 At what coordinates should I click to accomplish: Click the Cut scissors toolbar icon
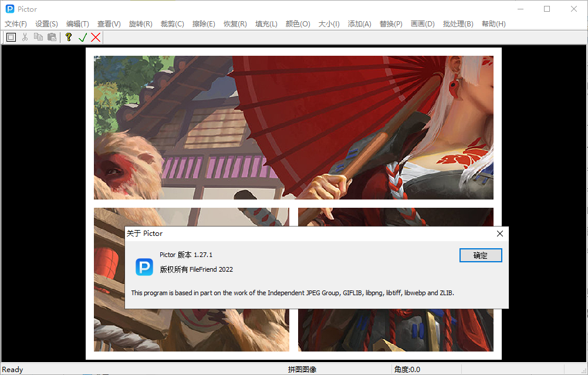click(x=25, y=37)
